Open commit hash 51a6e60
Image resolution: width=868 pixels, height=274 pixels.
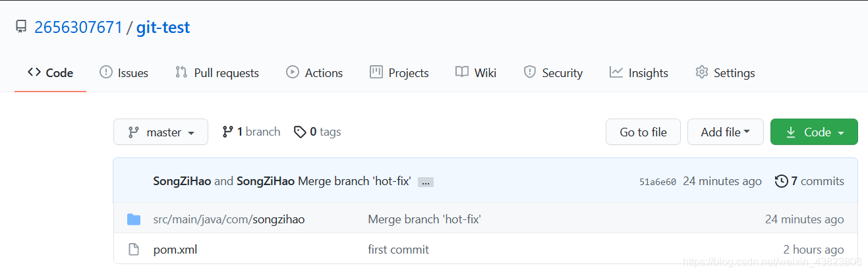click(x=657, y=182)
